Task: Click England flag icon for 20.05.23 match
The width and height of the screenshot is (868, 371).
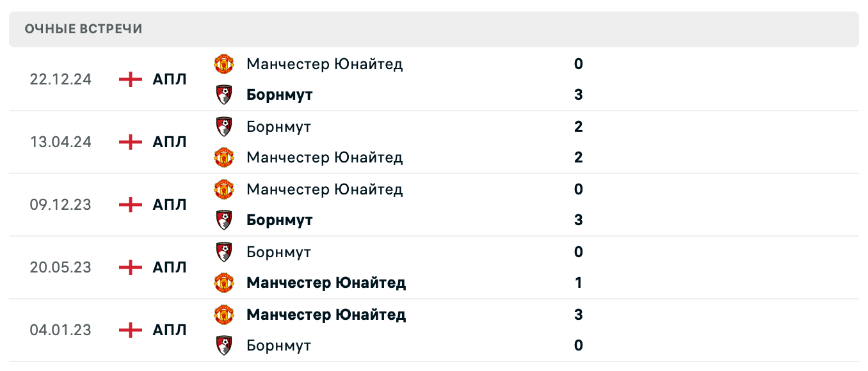Action: [131, 267]
